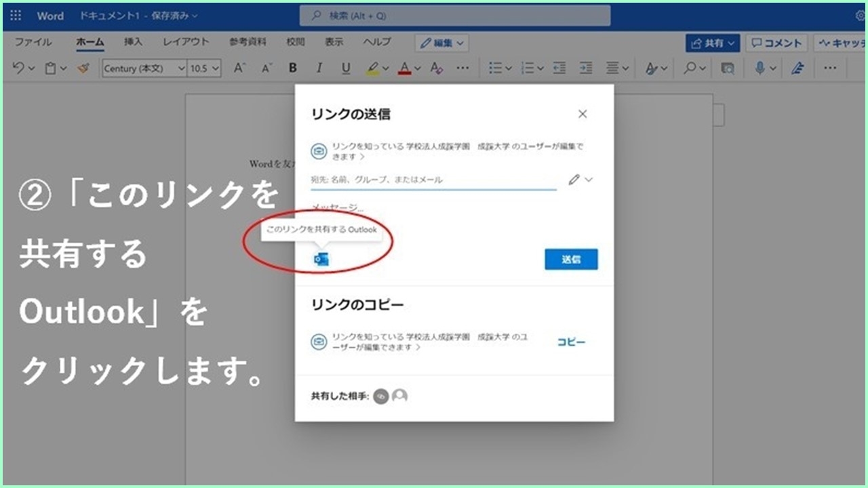This screenshot has width=868, height=488.
Task: Click the person avatar beside 共有した相手
Action: 400,396
